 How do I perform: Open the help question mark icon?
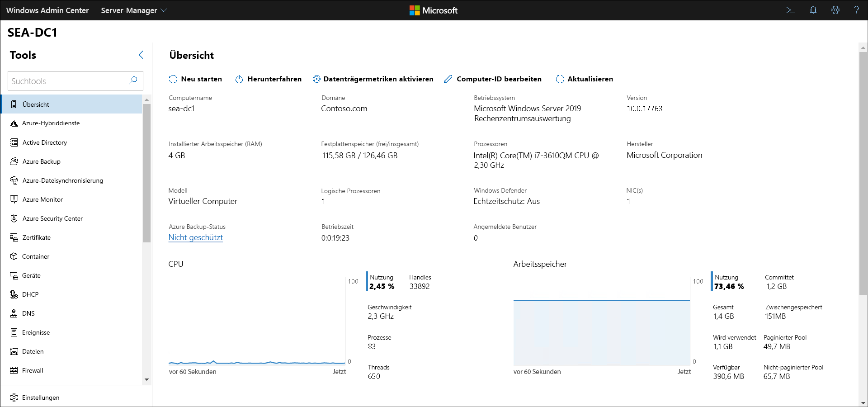(856, 10)
